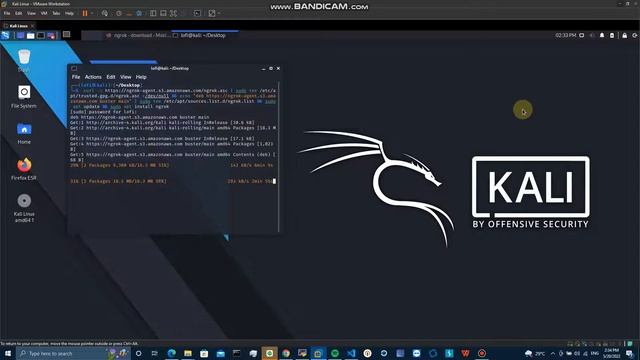The image size is (640, 360).
Task: Open the Trash desktop icon
Action: coord(24,60)
